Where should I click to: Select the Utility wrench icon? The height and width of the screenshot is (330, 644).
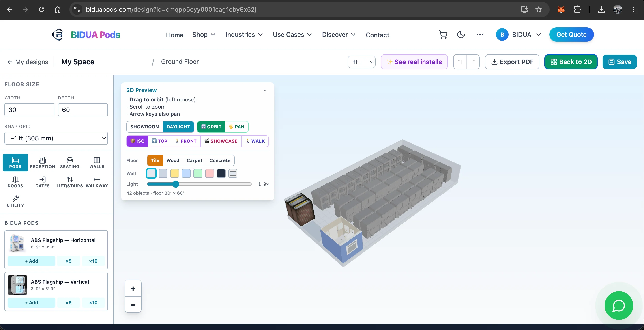(x=15, y=201)
